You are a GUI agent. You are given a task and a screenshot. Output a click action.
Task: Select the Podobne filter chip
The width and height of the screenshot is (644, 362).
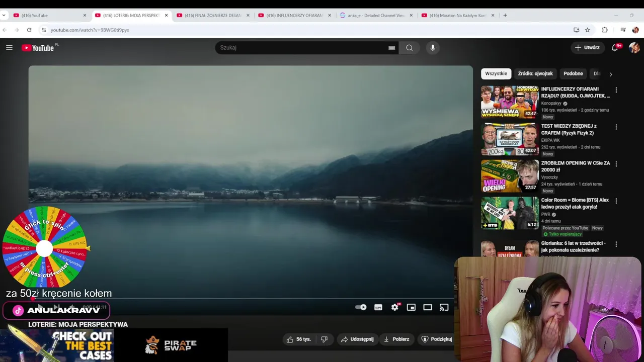click(573, 74)
